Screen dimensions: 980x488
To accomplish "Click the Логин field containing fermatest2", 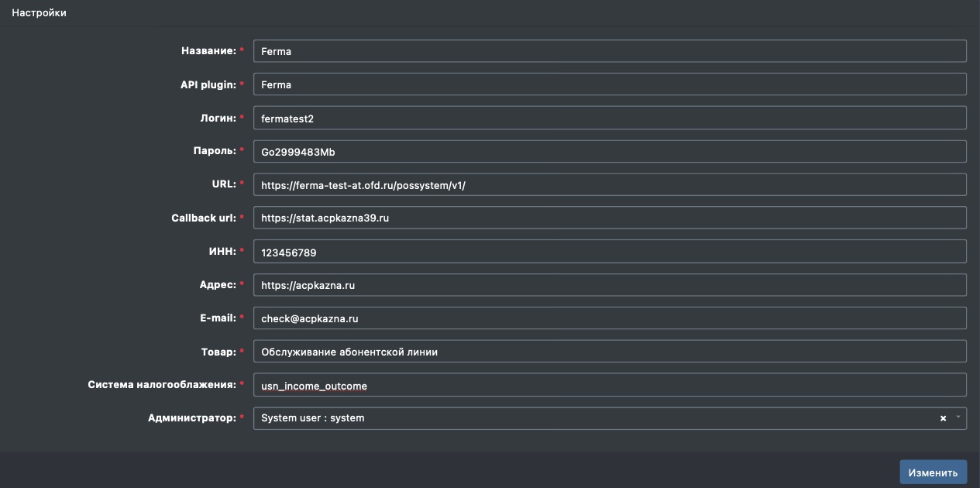I will pos(609,118).
